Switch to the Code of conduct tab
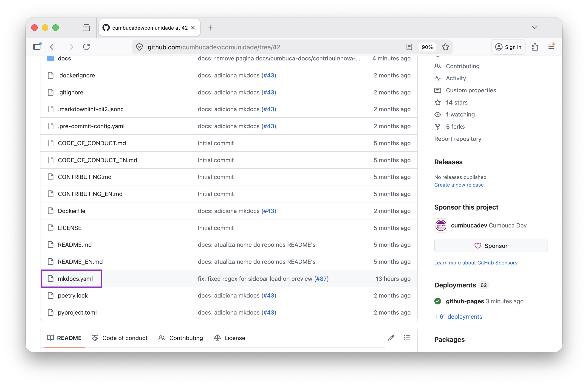Screen dimensions: 588x386 pyautogui.click(x=120, y=338)
